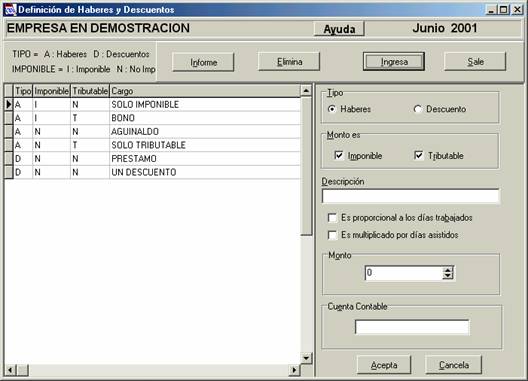The height and width of the screenshot is (381, 528).
Task: Minimize the Definición de Haberes window
Action: click(492, 10)
